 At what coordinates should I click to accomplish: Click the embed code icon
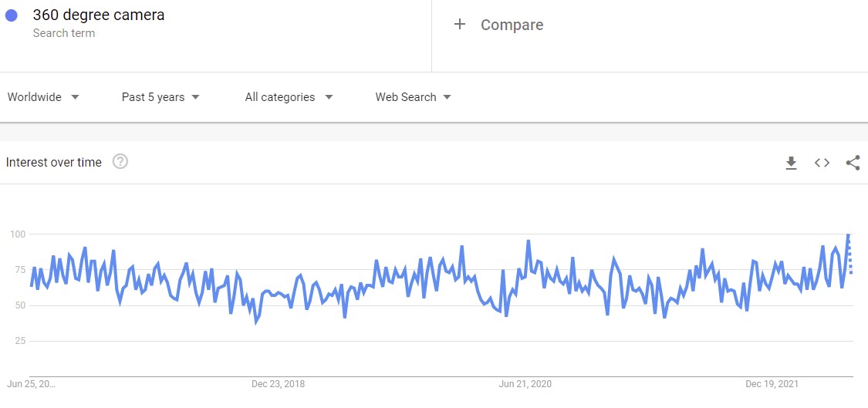point(822,163)
